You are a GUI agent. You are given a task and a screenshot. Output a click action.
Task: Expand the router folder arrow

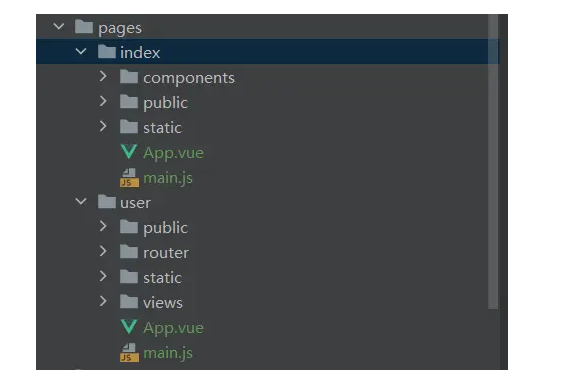click(103, 251)
